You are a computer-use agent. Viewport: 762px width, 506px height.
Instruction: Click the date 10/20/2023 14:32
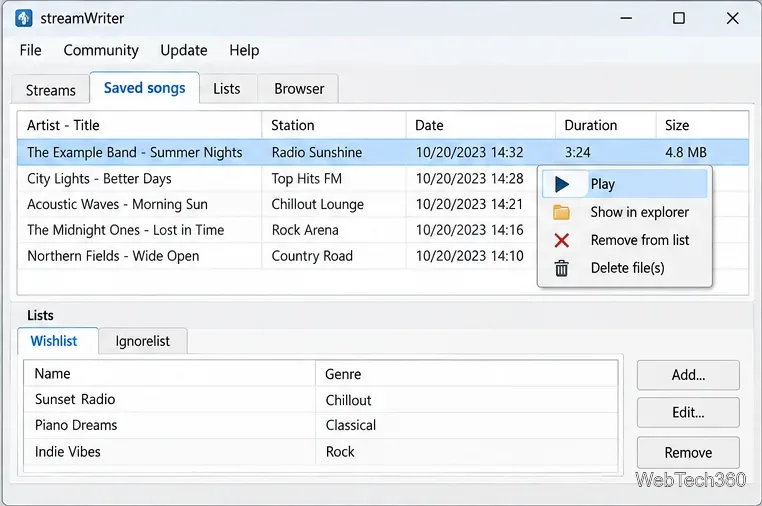coord(469,153)
